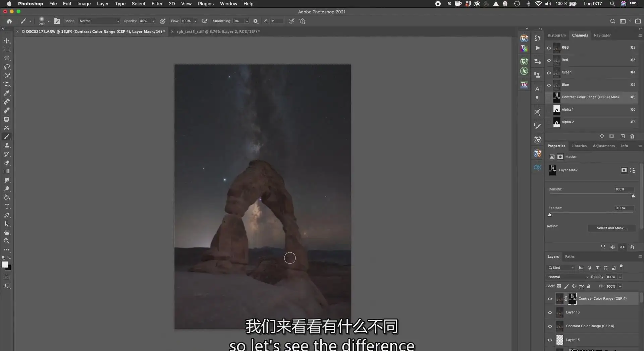Select the Lasso tool
This screenshot has width=644, height=351.
pos(7,67)
